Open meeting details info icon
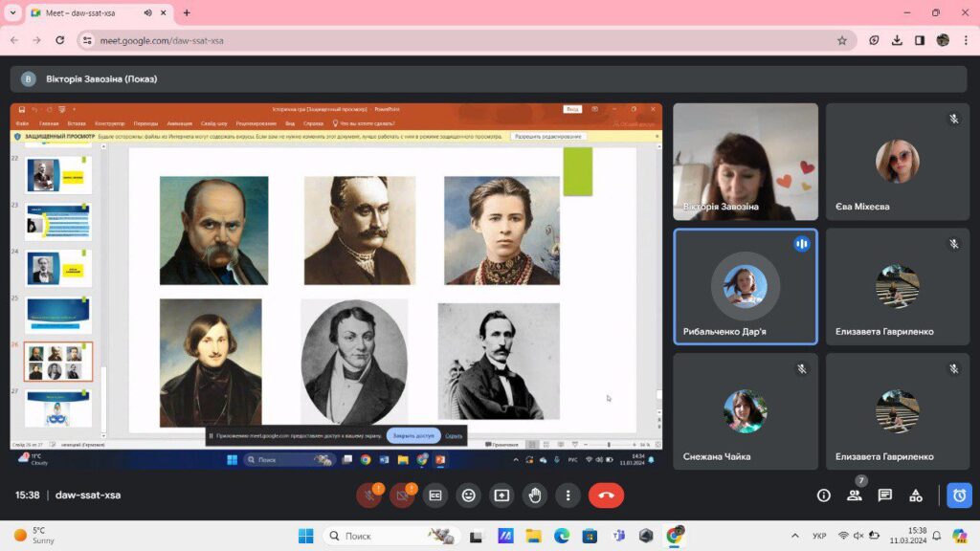The image size is (980, 551). point(824,496)
